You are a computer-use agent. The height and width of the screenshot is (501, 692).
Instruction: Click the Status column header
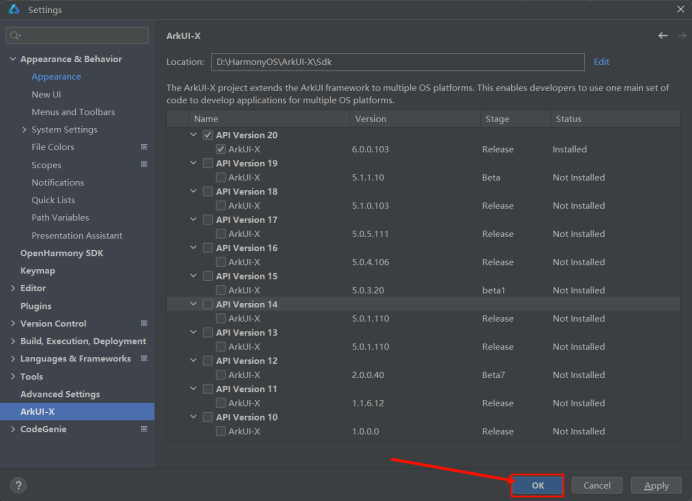coord(615,119)
